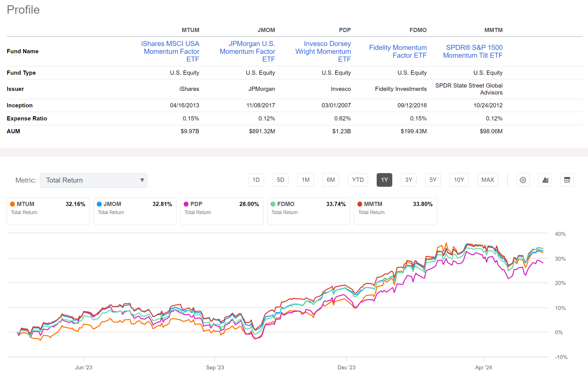
Task: Open Fidelity Momentum Factor ETF link
Action: tap(398, 51)
